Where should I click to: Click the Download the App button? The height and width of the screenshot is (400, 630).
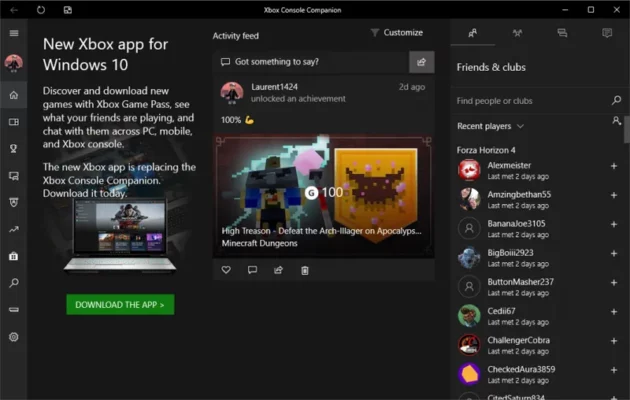pyautogui.click(x=120, y=305)
